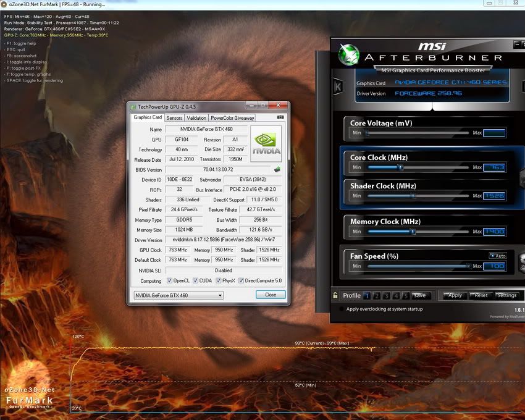Screen dimensions: 525x420
Task: Click the Bus Interface field
Action: tap(253, 190)
